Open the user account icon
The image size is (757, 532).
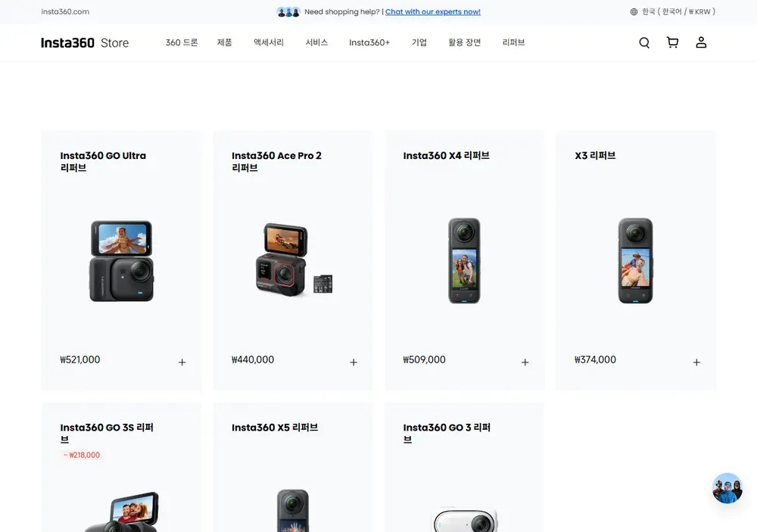point(701,42)
